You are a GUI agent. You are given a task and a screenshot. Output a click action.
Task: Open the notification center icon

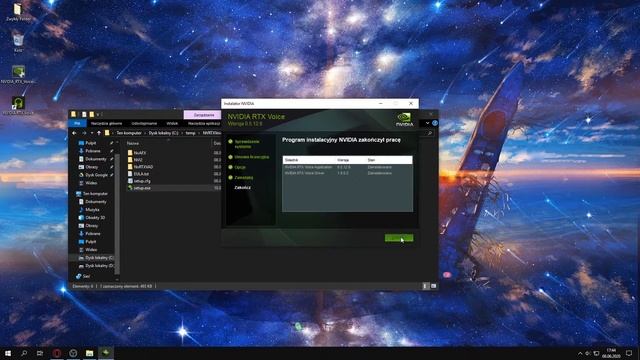629,353
